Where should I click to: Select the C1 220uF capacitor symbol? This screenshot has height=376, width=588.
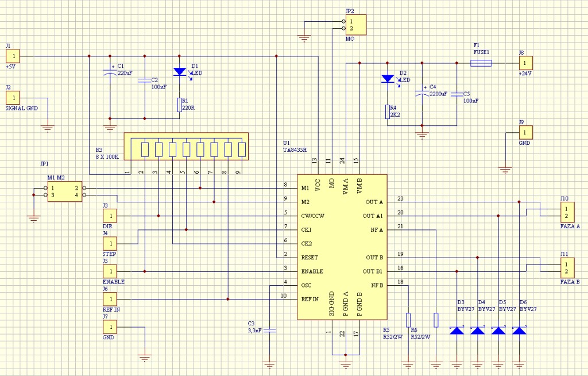[109, 73]
